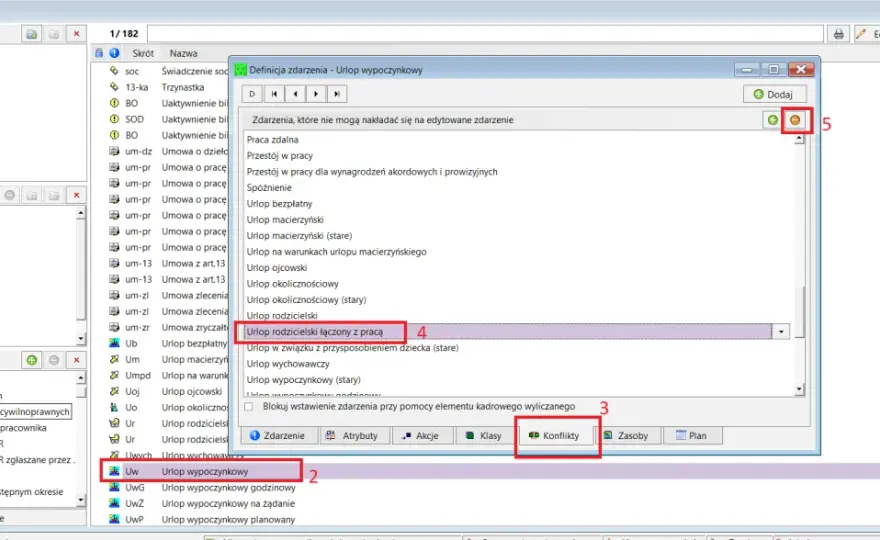
Task: Click the scroll-up arrow of the conflicts list
Action: coord(799,139)
